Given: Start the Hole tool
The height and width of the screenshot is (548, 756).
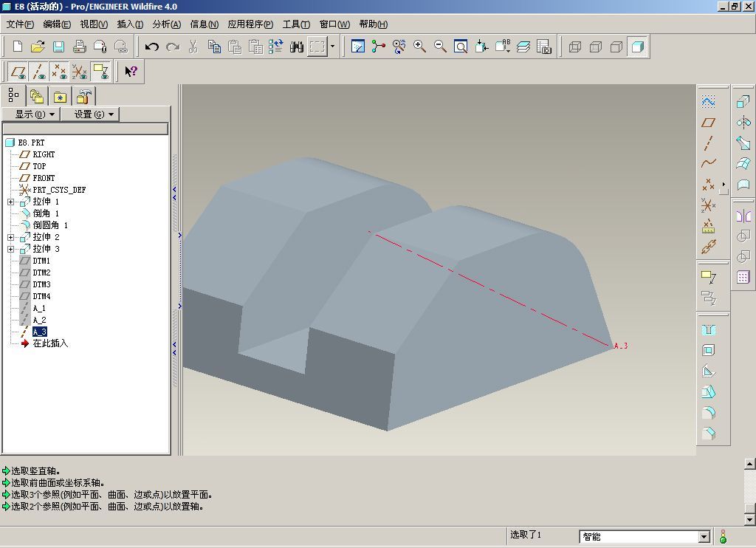Looking at the screenshot, I should [x=708, y=330].
